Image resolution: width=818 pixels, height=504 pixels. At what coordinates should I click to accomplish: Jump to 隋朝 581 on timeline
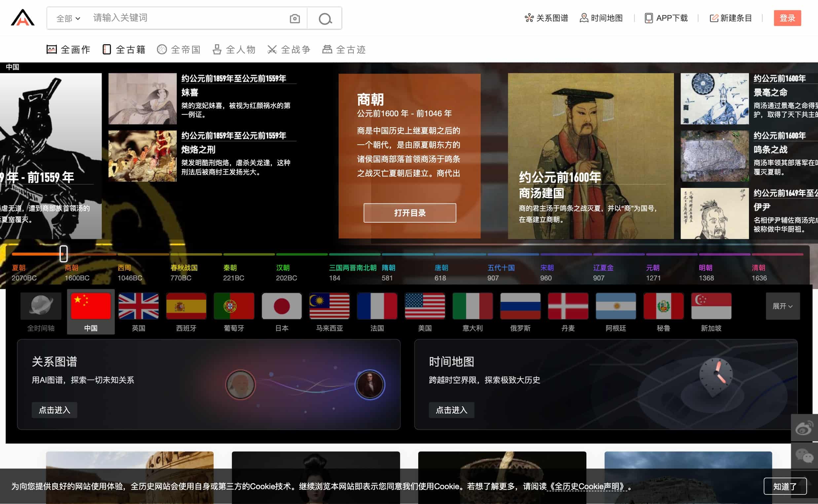pyautogui.click(x=388, y=273)
